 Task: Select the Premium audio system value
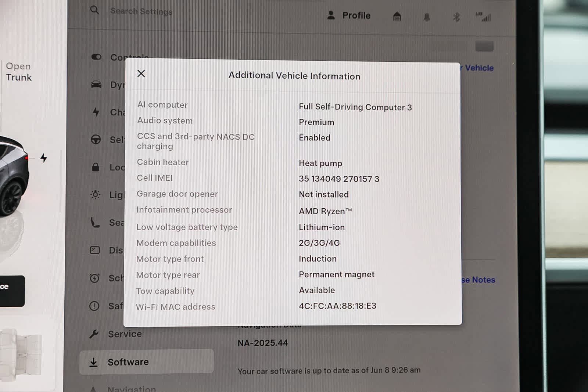click(x=316, y=122)
